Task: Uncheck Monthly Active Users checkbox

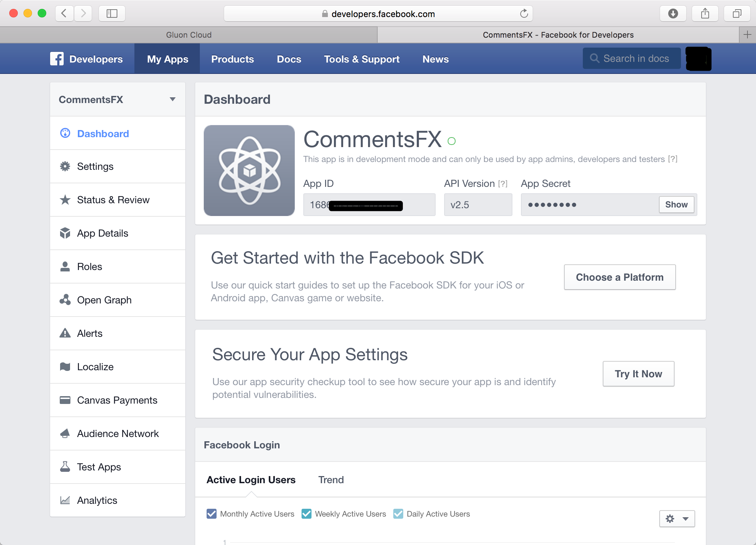Action: pos(212,514)
